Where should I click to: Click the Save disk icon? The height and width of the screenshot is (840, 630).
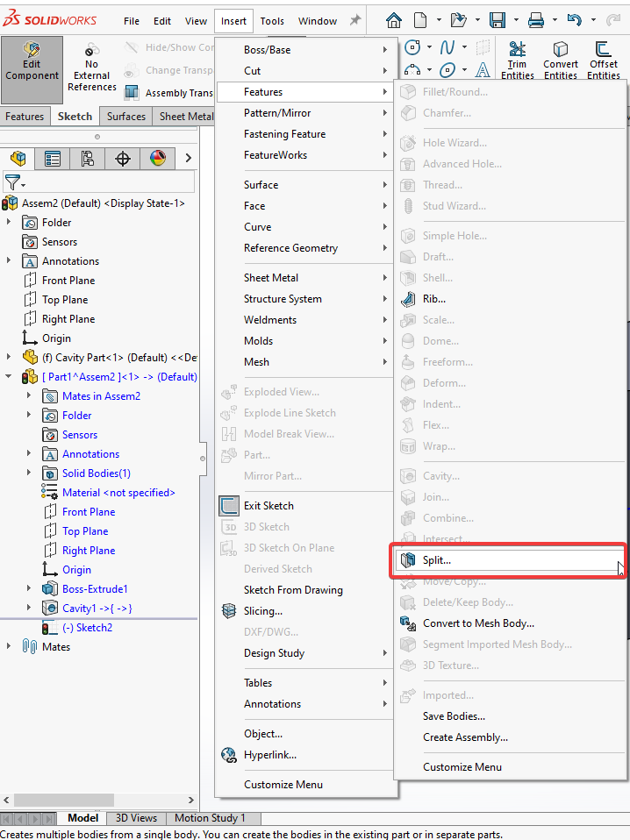click(x=497, y=20)
